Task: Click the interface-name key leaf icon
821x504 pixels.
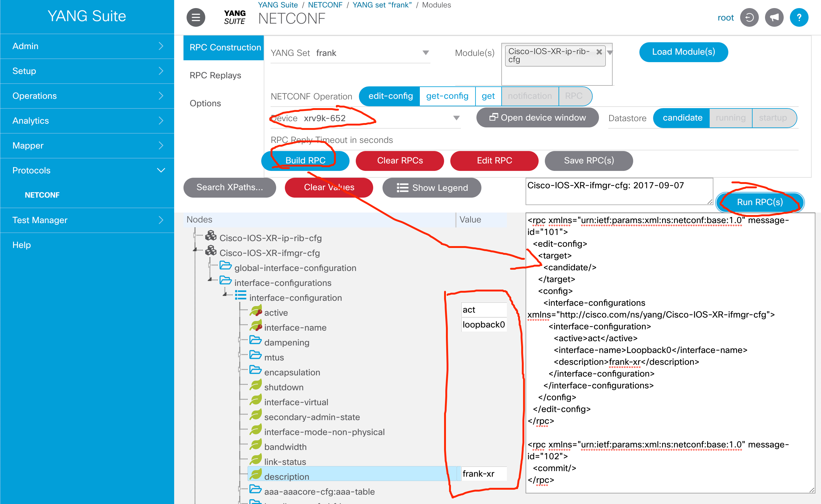Action: coord(256,326)
